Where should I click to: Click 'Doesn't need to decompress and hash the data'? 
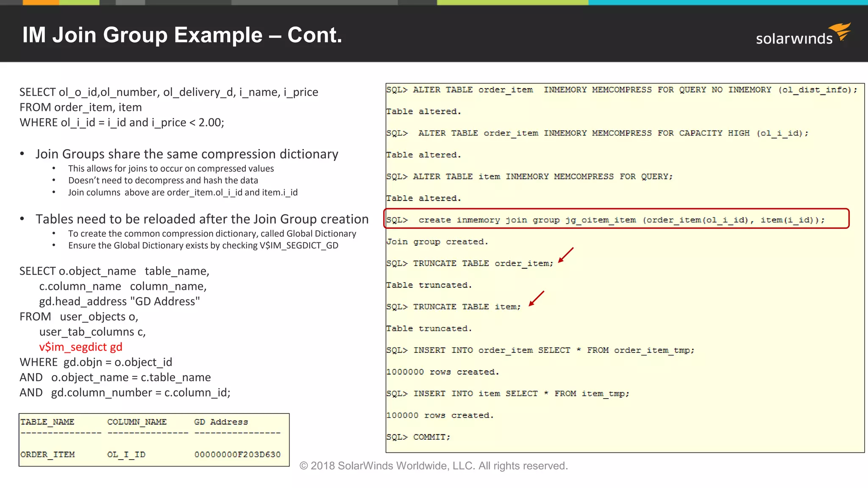tap(163, 180)
